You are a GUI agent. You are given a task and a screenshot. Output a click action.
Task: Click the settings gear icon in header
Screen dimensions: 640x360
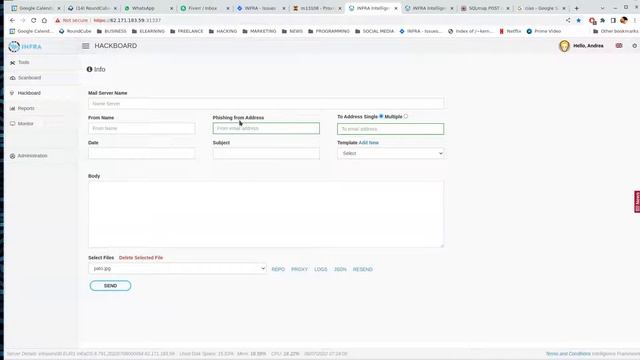tap(635, 46)
